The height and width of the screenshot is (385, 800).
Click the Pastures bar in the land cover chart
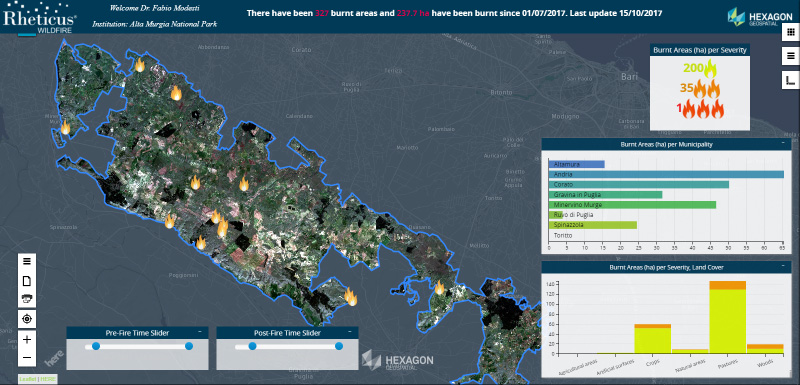click(x=728, y=317)
